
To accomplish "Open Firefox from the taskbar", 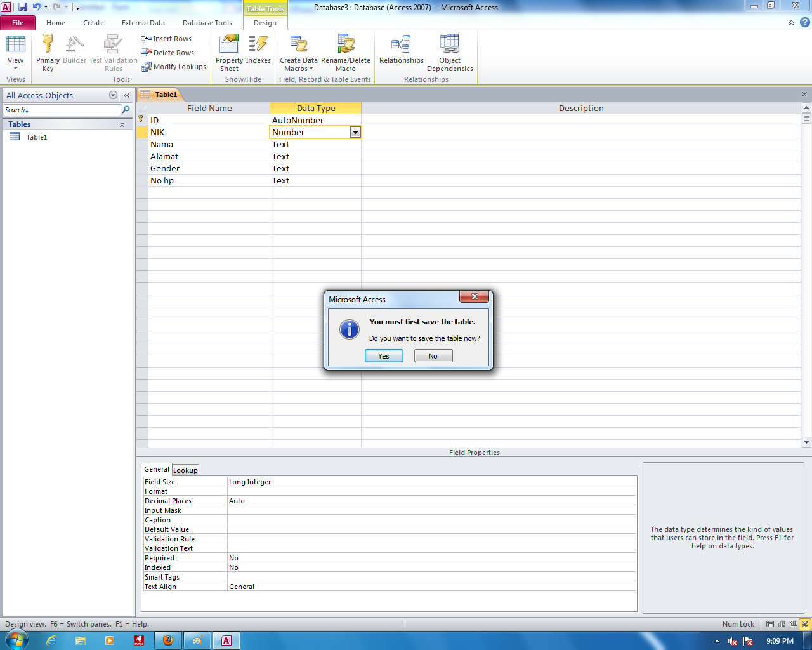I will (x=168, y=640).
